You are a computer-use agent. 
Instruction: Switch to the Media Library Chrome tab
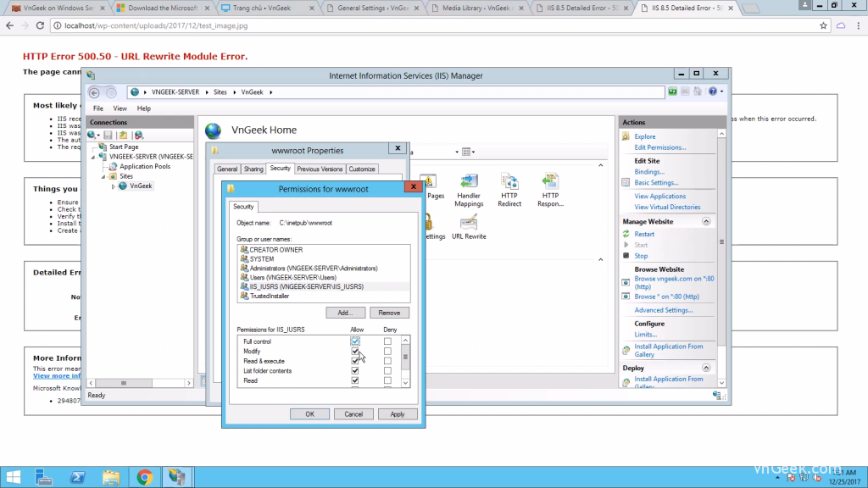(476, 8)
